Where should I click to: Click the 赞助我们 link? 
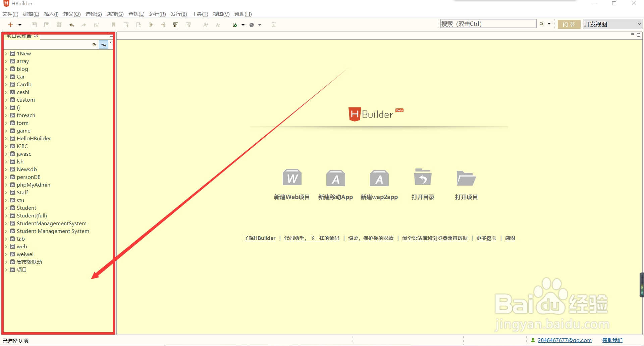point(612,340)
